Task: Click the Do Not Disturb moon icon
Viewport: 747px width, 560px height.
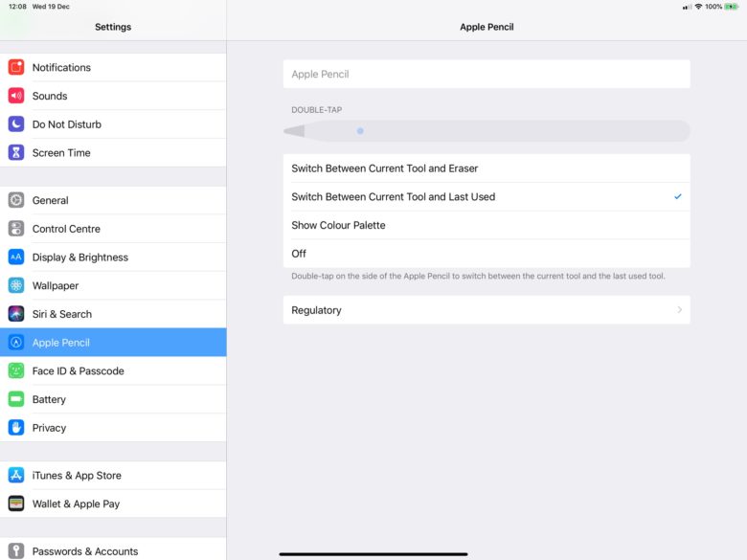Action: click(x=16, y=124)
